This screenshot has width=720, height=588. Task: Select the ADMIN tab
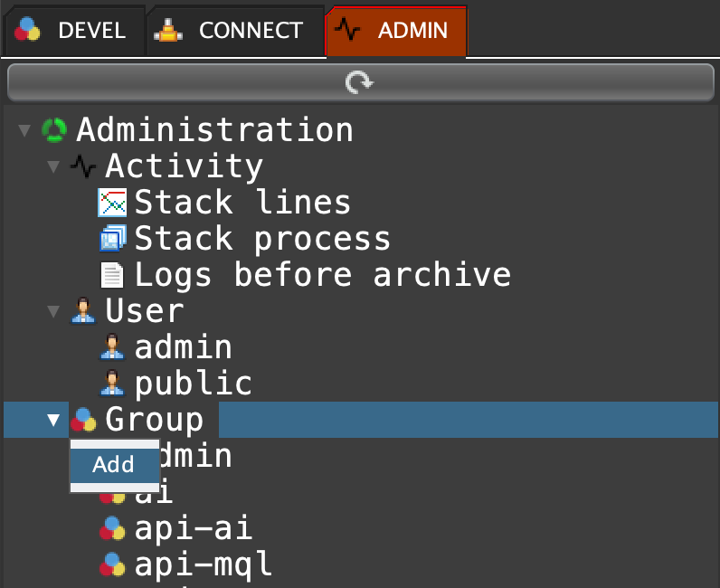click(395, 31)
